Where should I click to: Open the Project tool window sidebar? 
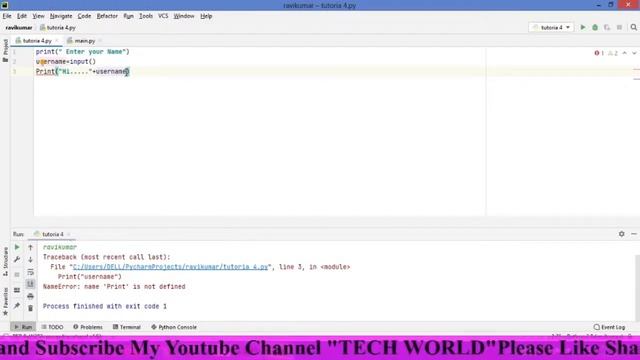click(x=5, y=50)
